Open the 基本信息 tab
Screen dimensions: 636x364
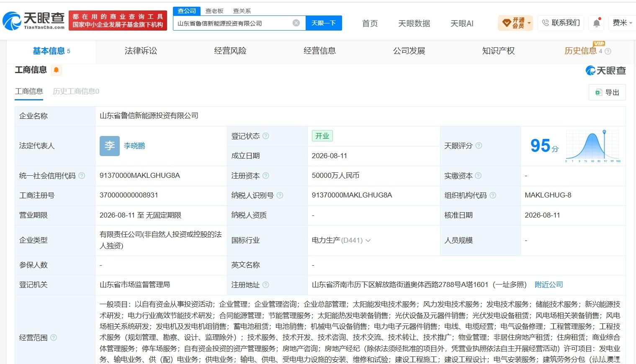point(51,51)
